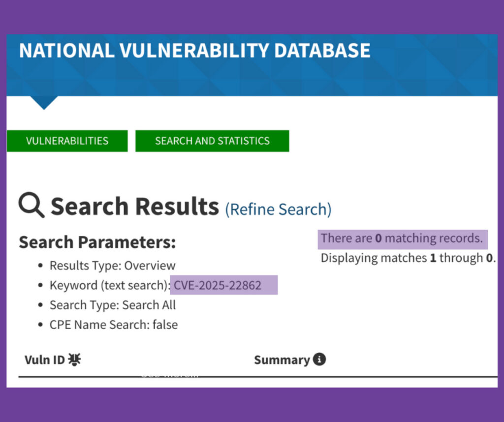Open the info icon next to Summary

319,360
